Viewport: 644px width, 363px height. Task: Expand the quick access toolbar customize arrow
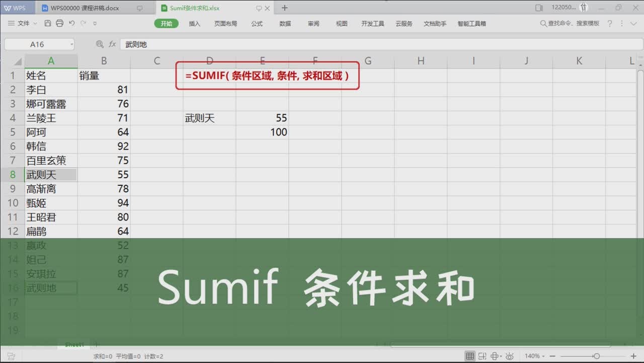(95, 24)
